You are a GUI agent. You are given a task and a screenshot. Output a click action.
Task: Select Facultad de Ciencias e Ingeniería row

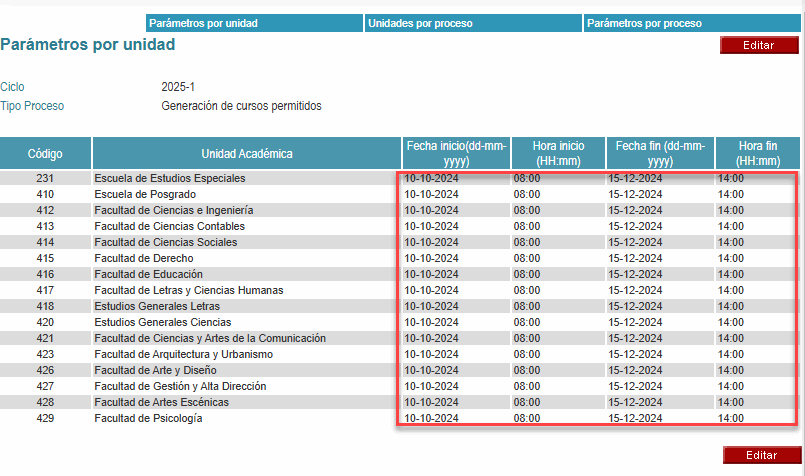[174, 210]
